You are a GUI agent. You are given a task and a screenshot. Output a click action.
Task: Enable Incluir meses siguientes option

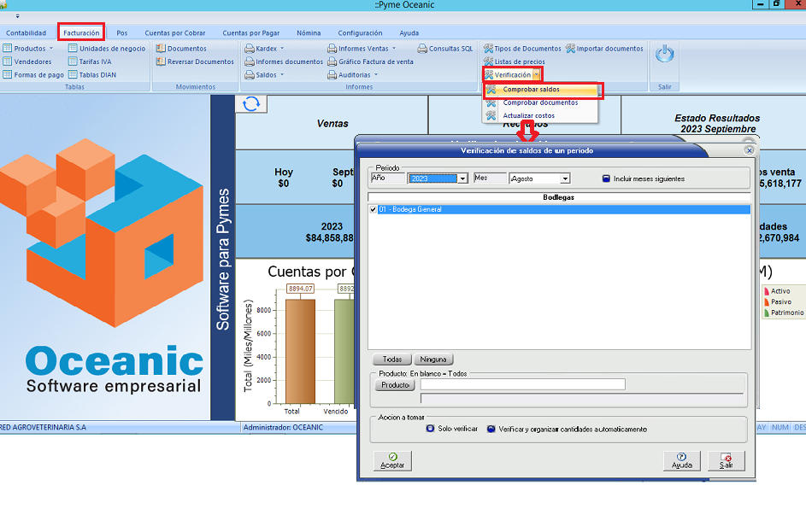606,178
